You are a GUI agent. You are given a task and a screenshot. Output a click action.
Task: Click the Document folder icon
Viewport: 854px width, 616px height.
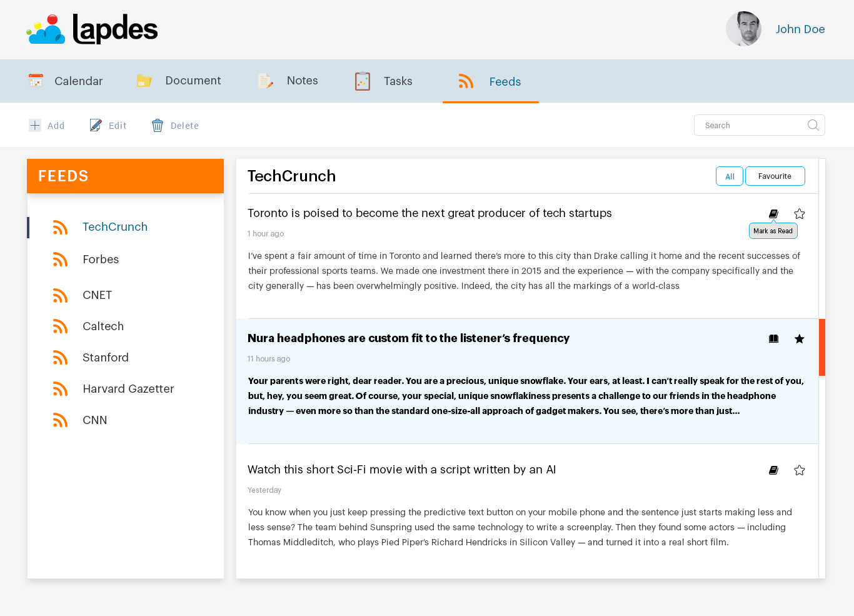144,81
